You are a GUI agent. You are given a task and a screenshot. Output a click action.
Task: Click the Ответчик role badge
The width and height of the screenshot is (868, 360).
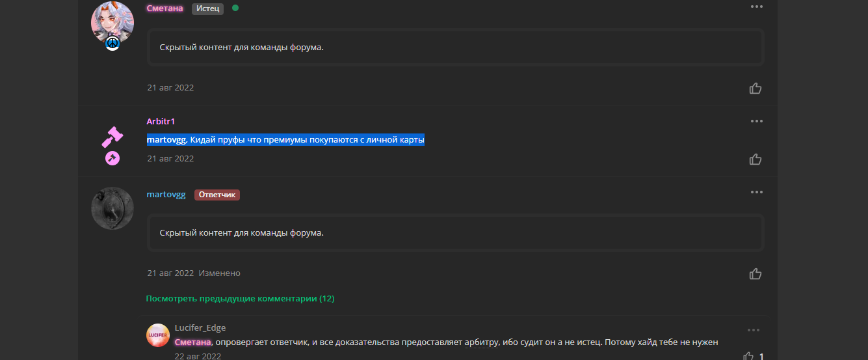click(x=217, y=195)
